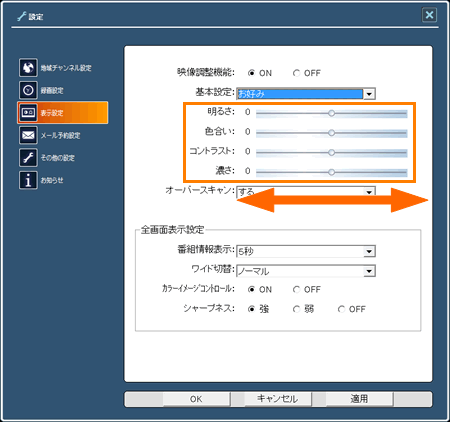This screenshot has height=422, width=450.
Task: Expand the 基本設定 dropdown
Action: (x=369, y=94)
